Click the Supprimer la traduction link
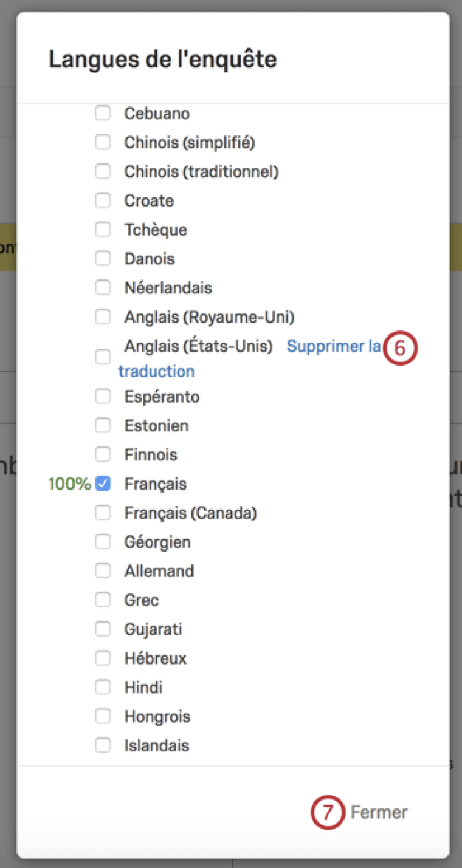The height and width of the screenshot is (868, 462). [x=333, y=347]
